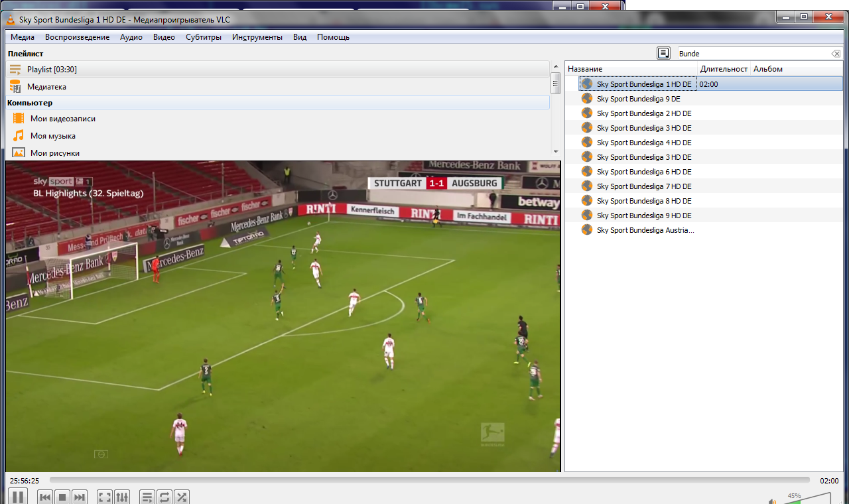Image resolution: width=849 pixels, height=504 pixels.
Task: Click the video playback area
Action: [283, 316]
